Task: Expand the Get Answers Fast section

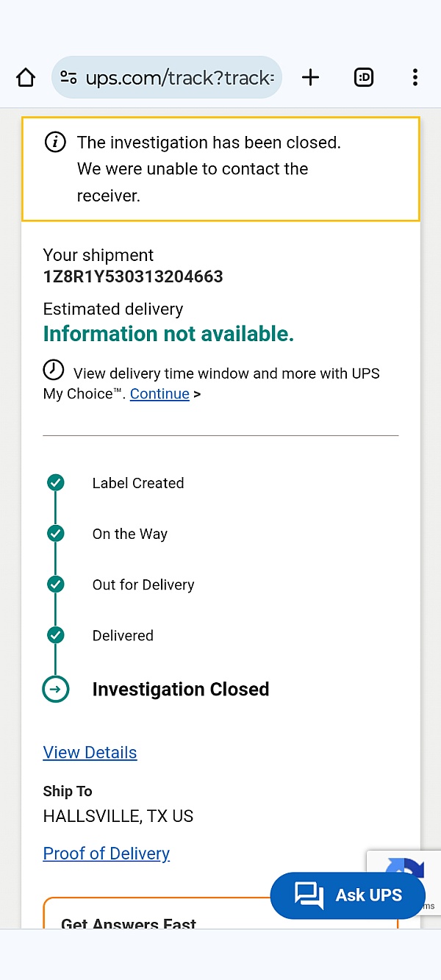Action: 128,921
